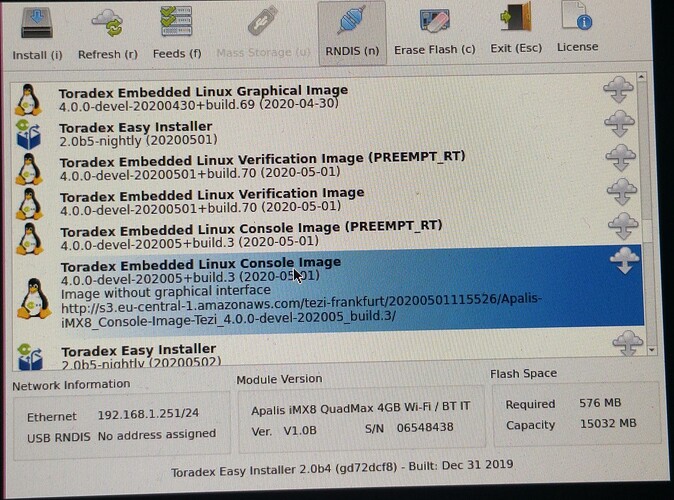This screenshot has width=674, height=500.
Task: Click penguin icon of selected Console Image
Action: [x=34, y=298]
